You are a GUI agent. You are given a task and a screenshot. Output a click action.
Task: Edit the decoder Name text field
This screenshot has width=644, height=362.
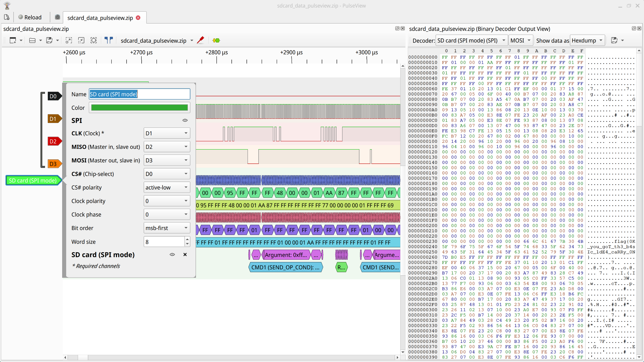tap(139, 94)
